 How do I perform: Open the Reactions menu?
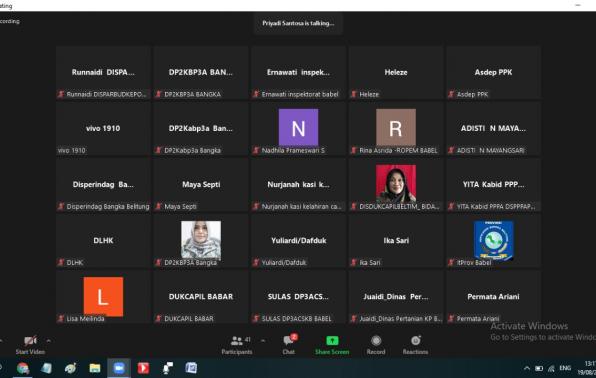tap(415, 345)
